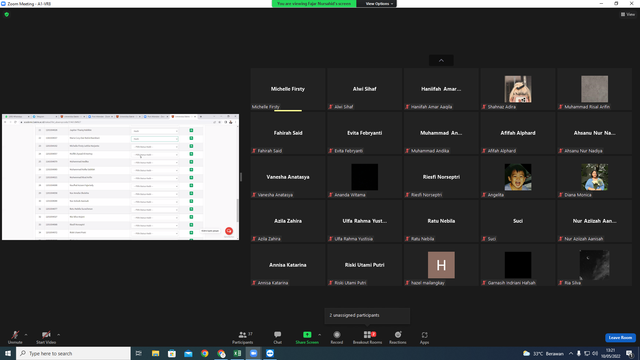The width and height of the screenshot is (640, 360).
Task: Collapse gallery with the up chevron button
Action: (441, 60)
